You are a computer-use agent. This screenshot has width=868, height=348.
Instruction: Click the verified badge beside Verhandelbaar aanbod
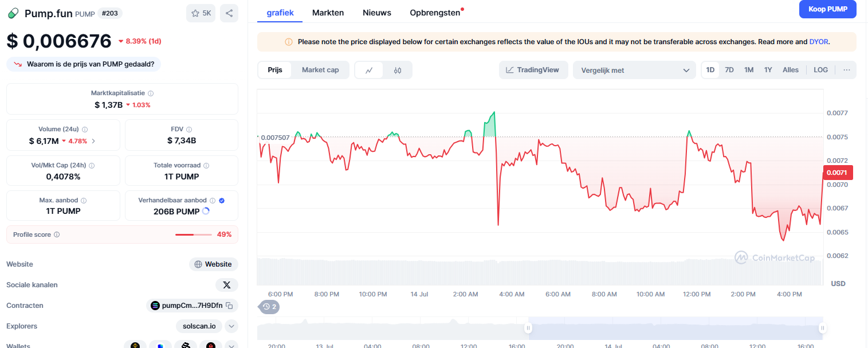click(222, 201)
